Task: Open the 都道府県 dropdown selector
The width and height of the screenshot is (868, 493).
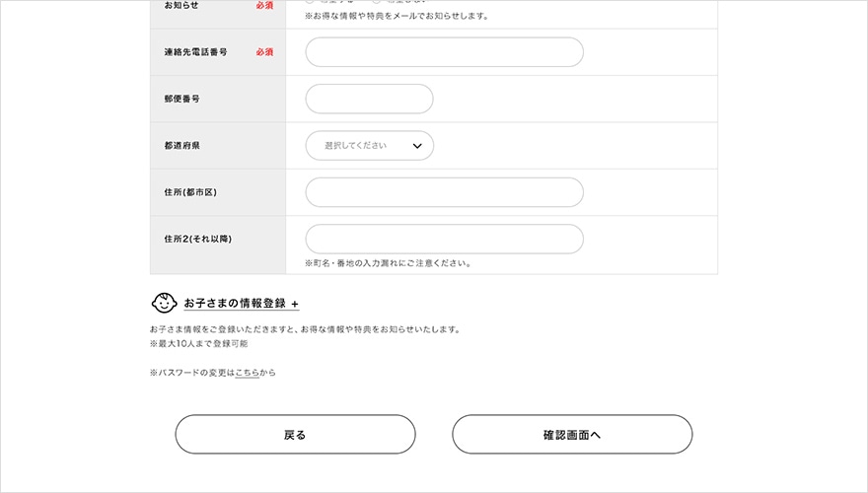Action: (x=369, y=146)
